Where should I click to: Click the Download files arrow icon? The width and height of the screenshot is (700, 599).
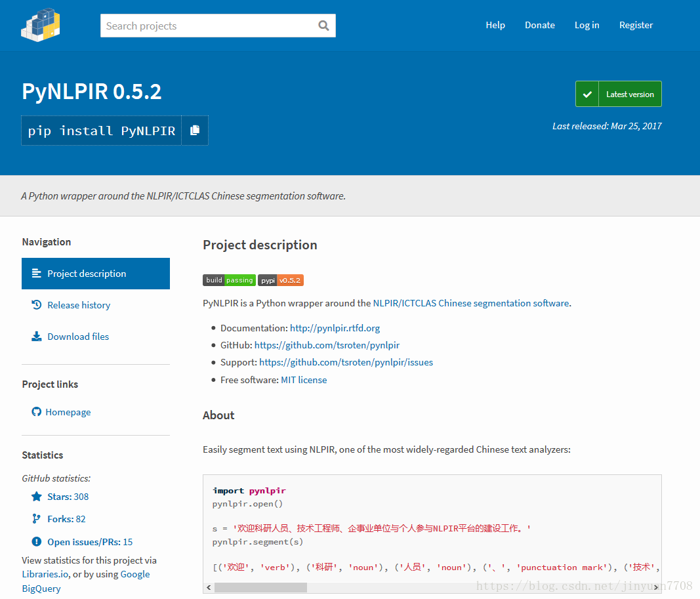coord(37,337)
